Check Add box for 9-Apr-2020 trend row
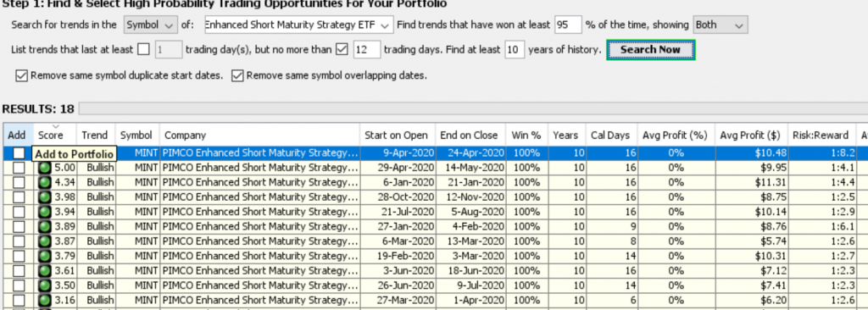Image resolution: width=868 pixels, height=310 pixels. point(19,152)
